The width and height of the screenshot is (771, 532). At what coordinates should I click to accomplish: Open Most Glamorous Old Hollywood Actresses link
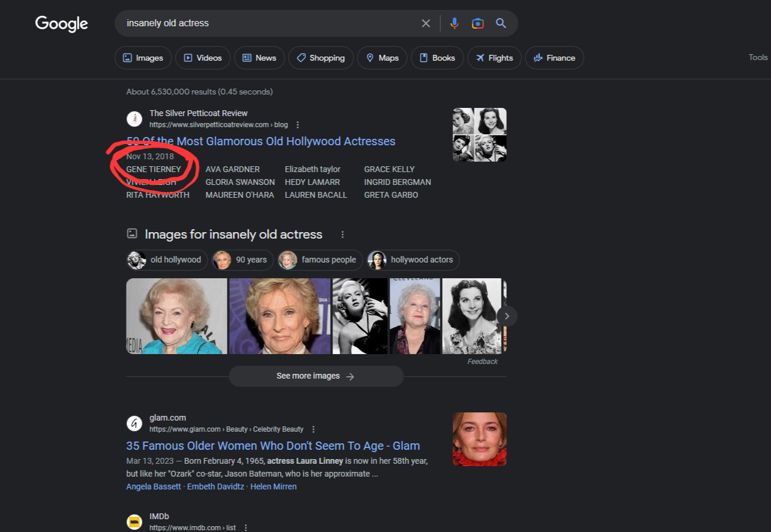(x=261, y=141)
